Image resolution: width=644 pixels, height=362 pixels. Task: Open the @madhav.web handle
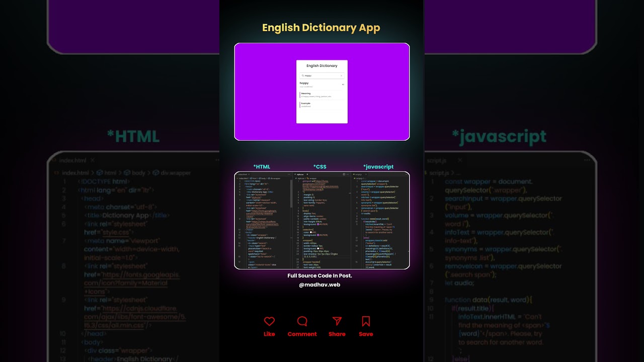pyautogui.click(x=319, y=285)
